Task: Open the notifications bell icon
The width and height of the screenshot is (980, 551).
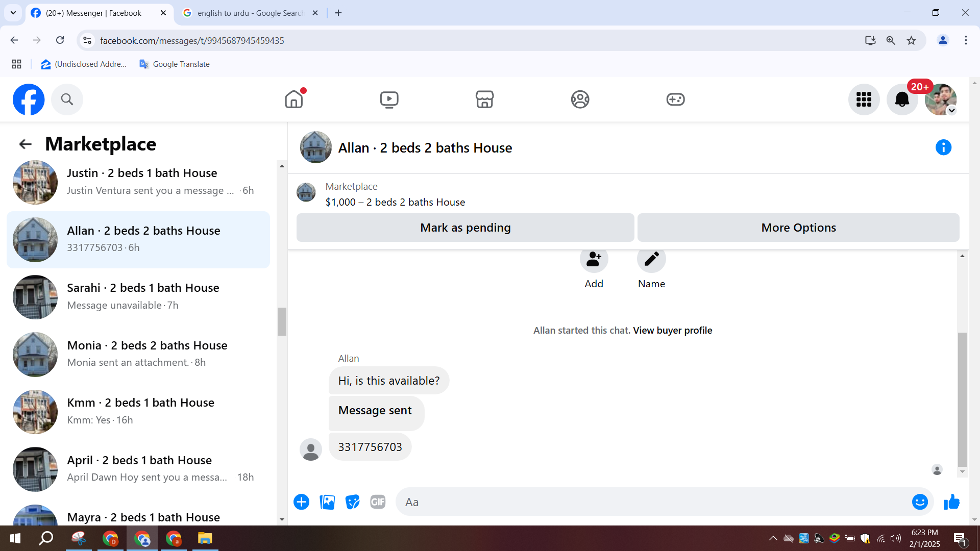Action: (x=902, y=99)
